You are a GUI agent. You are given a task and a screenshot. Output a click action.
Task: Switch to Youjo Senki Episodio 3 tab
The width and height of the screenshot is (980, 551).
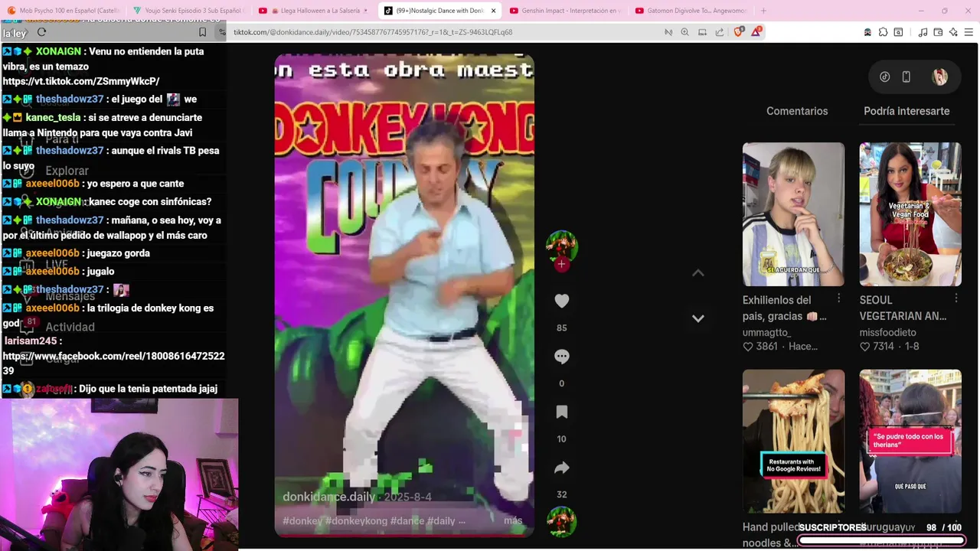pos(188,11)
